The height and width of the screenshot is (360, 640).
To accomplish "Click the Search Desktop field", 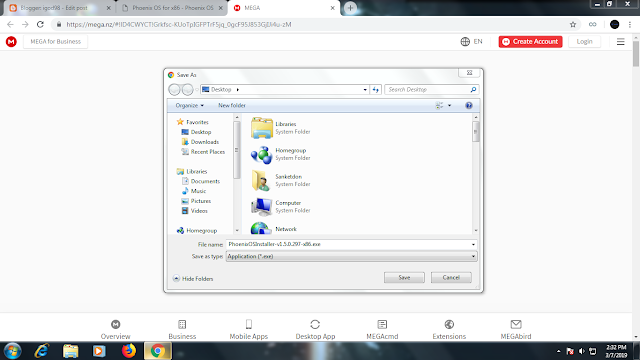I will [428, 89].
